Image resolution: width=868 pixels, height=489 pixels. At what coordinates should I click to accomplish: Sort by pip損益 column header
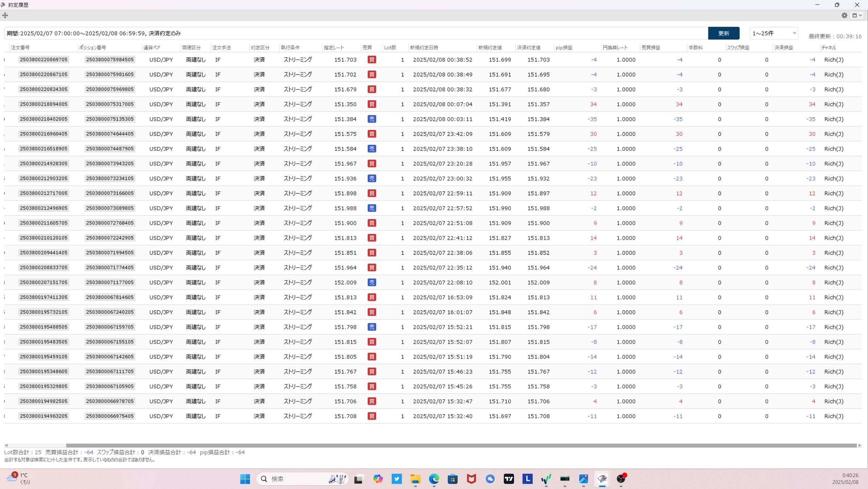point(564,48)
